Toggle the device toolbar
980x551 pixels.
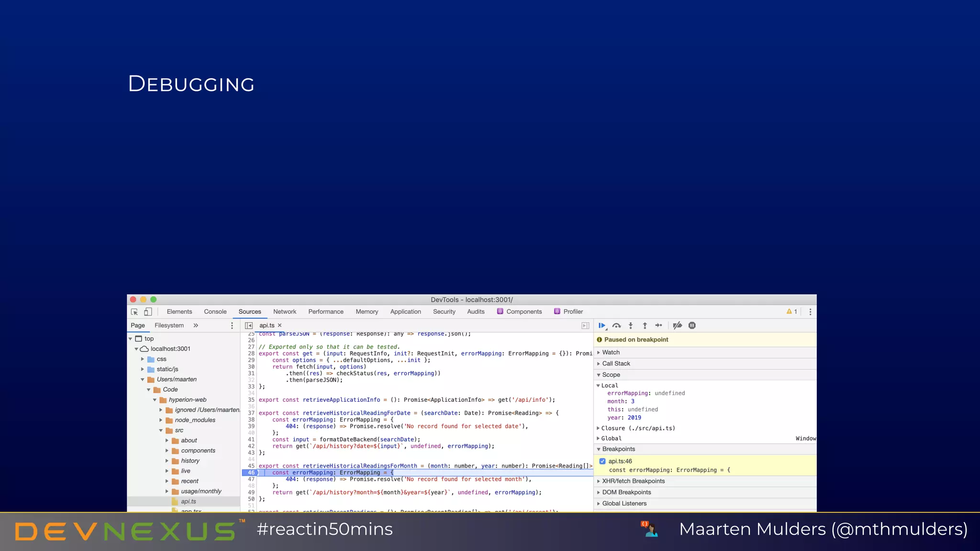coord(148,312)
